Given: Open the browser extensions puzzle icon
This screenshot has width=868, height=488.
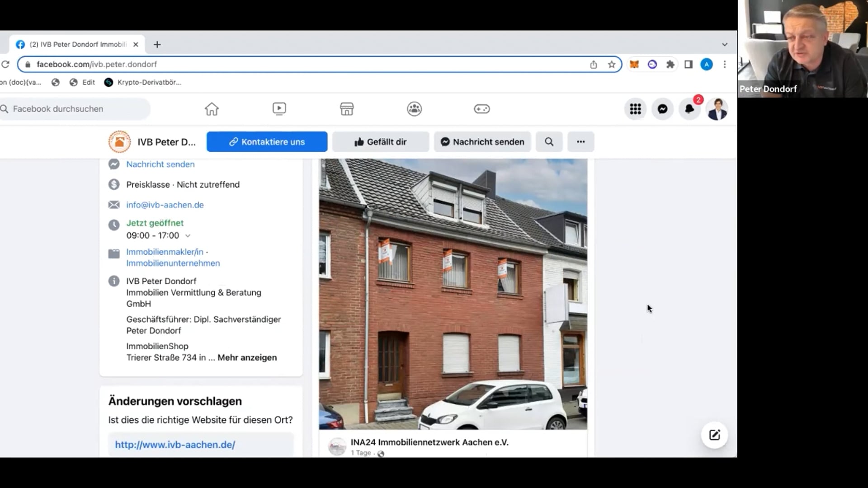Looking at the screenshot, I should 670,65.
